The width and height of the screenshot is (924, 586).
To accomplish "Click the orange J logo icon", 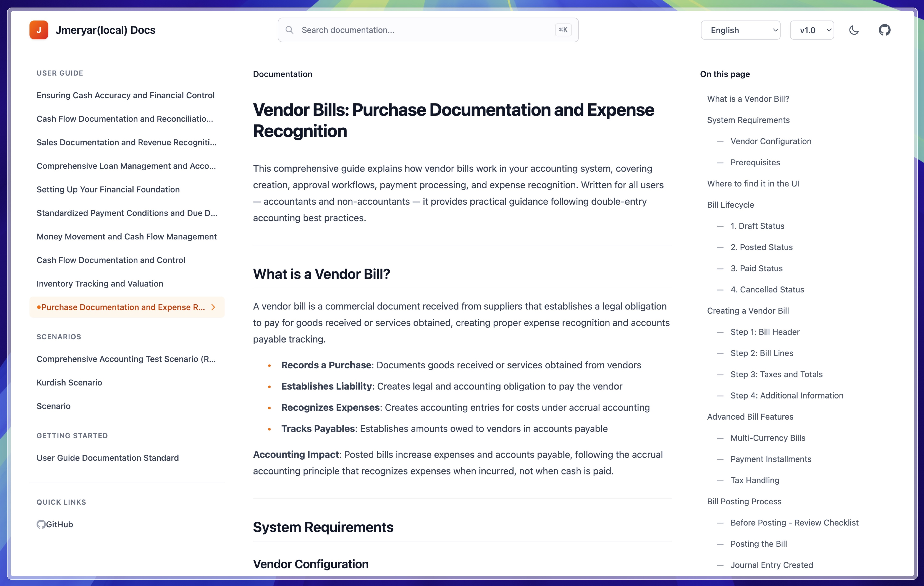I will click(39, 30).
